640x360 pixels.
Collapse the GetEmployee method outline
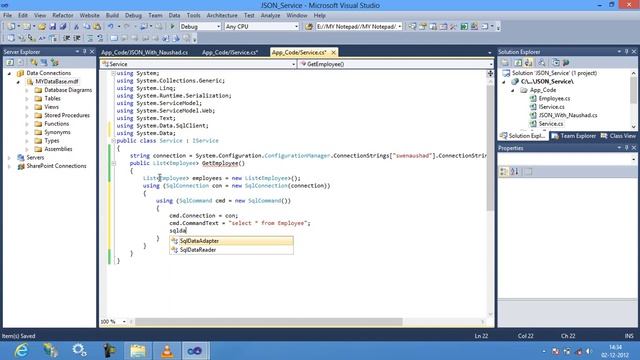114,163
